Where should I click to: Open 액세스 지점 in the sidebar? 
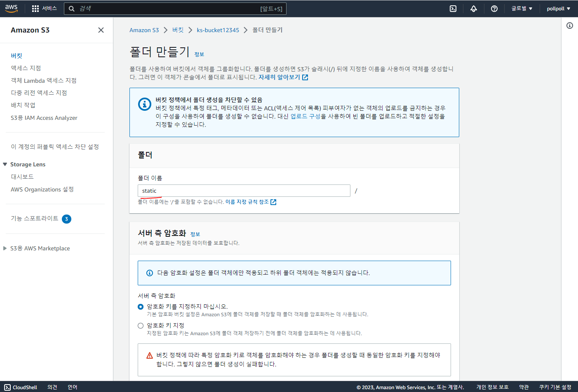[26, 68]
